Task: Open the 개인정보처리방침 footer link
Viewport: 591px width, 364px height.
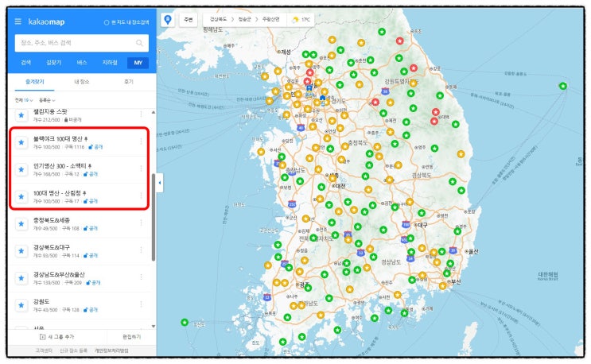Action: tap(111, 350)
